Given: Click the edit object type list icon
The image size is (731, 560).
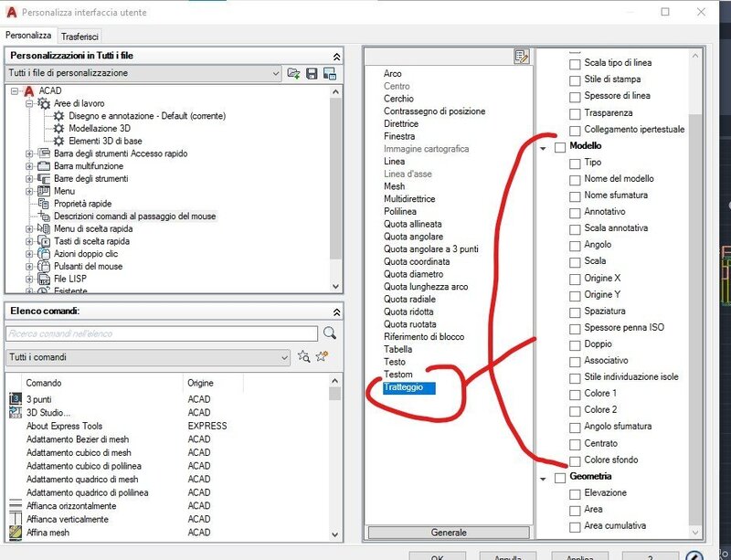Looking at the screenshot, I should (521, 57).
